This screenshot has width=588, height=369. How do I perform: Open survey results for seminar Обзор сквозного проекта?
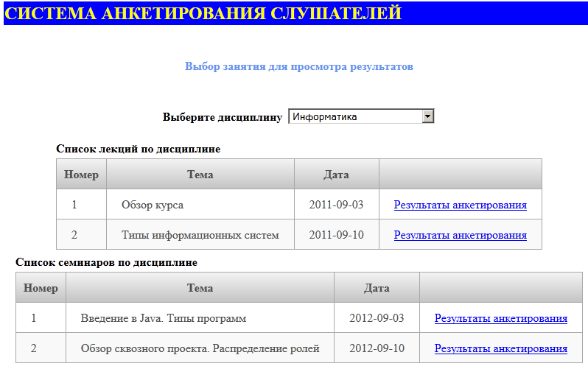(500, 348)
